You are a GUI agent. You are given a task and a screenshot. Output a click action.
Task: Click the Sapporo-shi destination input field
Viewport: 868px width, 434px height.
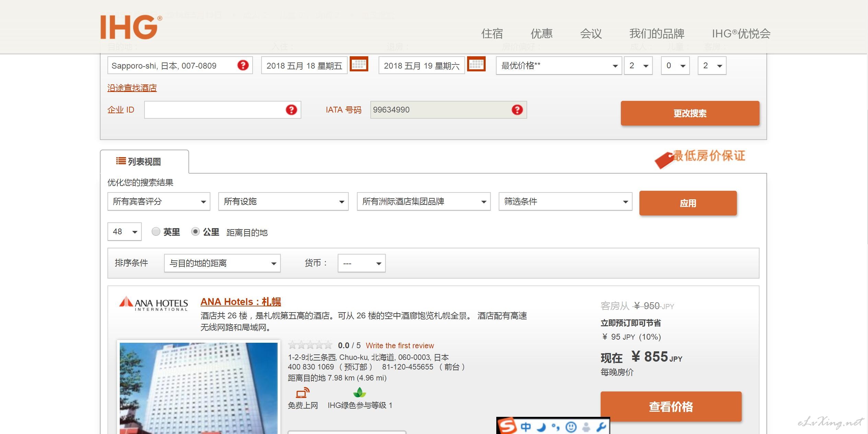coord(180,65)
